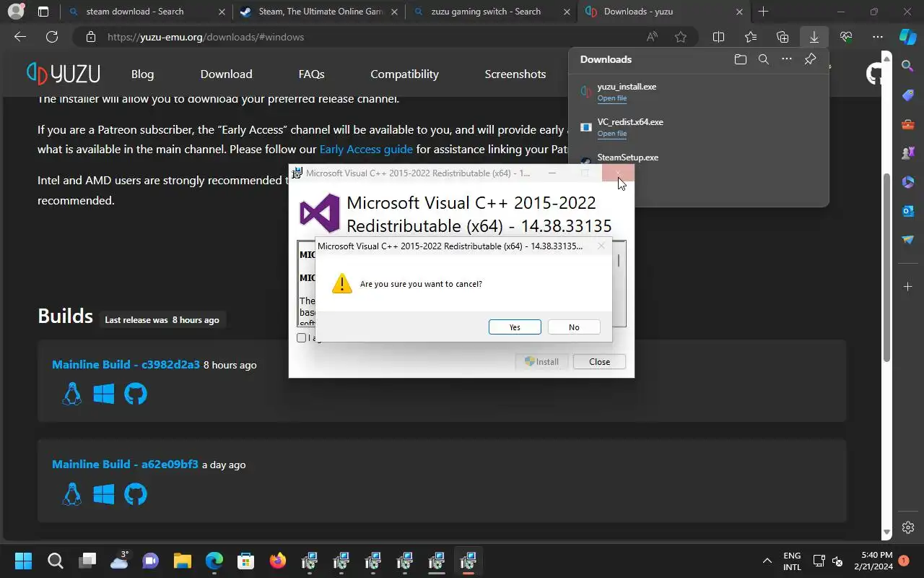Screen dimensions: 924x578
Task: Open Compatibility in yuzu navigation
Action: click(404, 74)
